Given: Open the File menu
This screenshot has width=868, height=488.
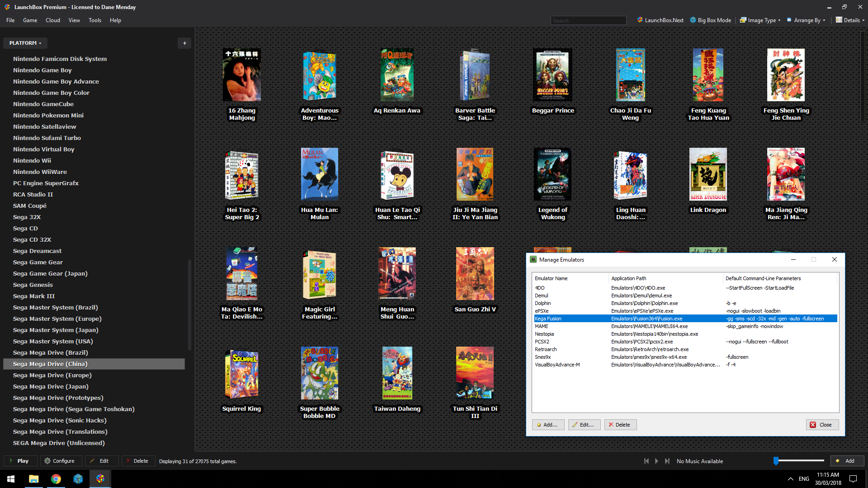Looking at the screenshot, I should click(10, 20).
